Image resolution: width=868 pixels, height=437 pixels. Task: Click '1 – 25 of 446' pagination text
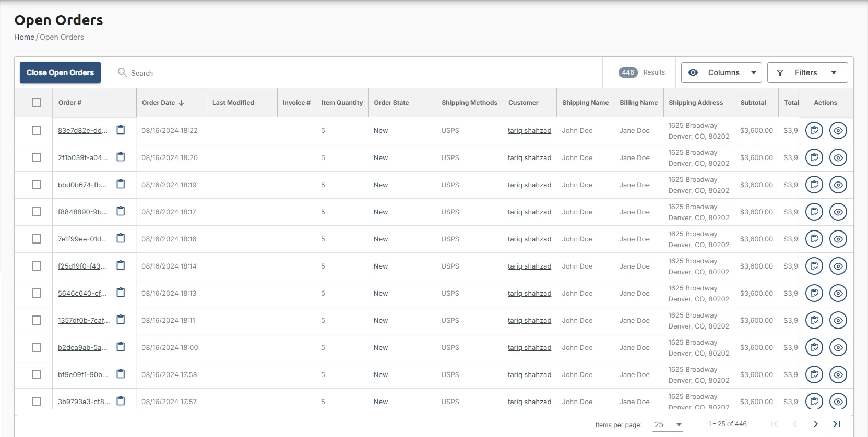click(727, 424)
